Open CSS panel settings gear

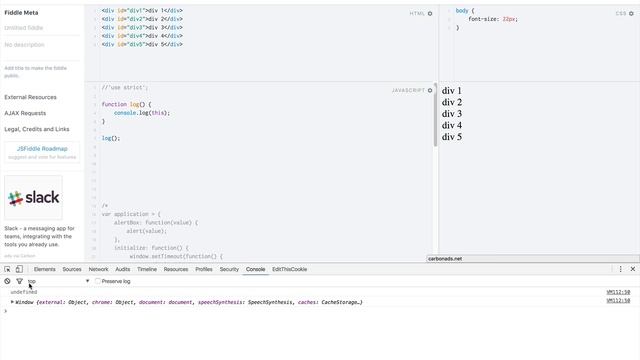pos(631,13)
